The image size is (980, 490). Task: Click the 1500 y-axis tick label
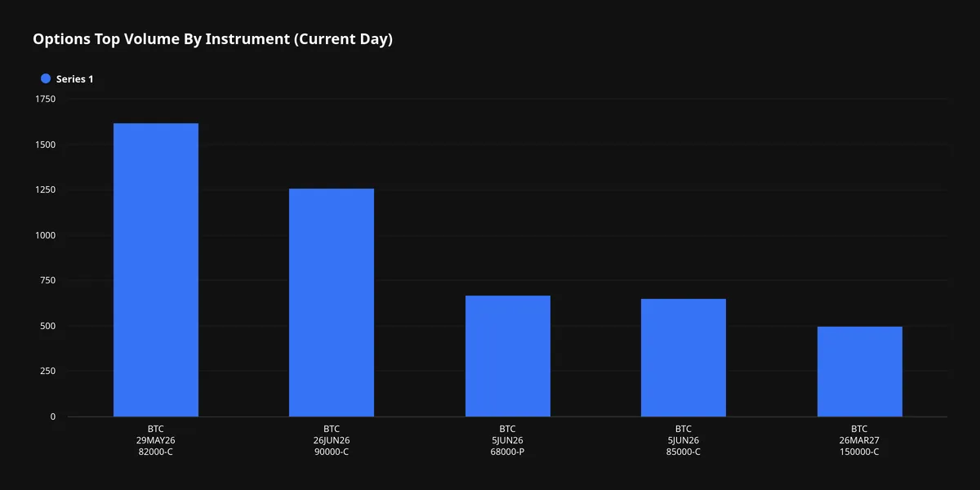pos(46,145)
